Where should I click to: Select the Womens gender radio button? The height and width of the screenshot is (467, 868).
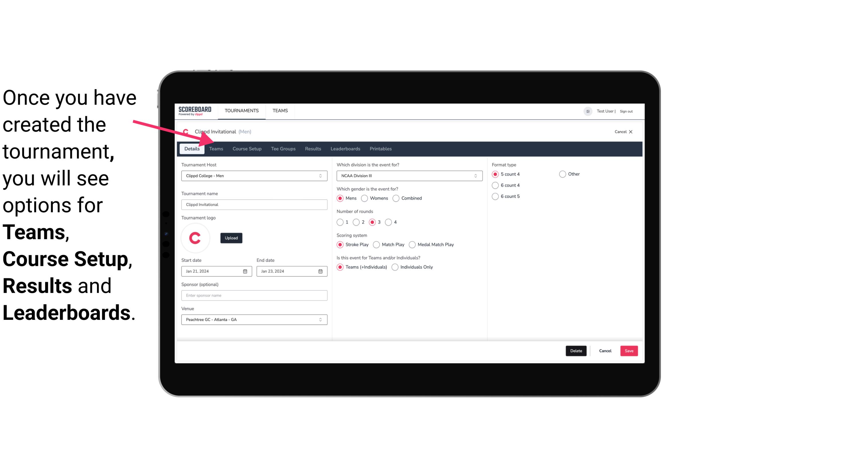[364, 198]
